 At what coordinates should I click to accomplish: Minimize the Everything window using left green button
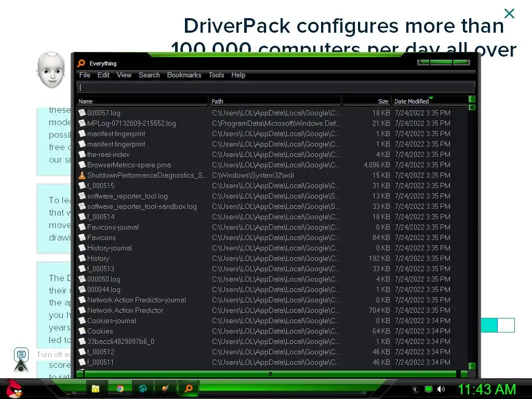click(x=424, y=62)
